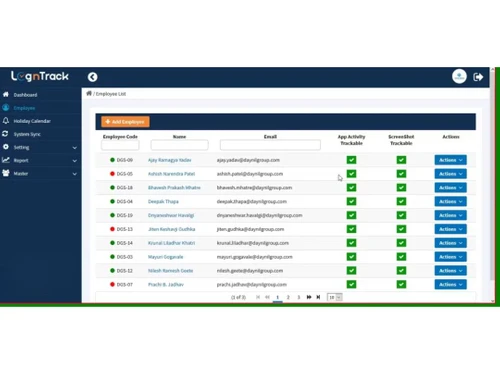Click the Employee Code filter field
500x375 pixels.
click(120, 145)
